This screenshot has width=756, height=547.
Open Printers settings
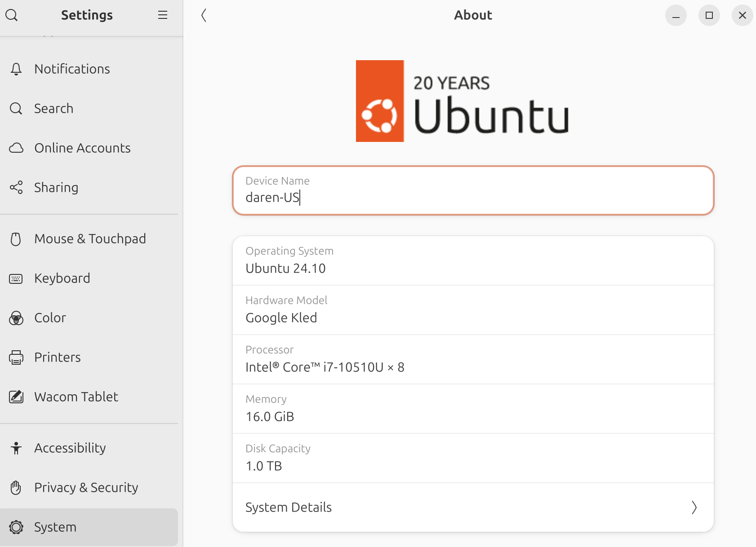coord(89,357)
